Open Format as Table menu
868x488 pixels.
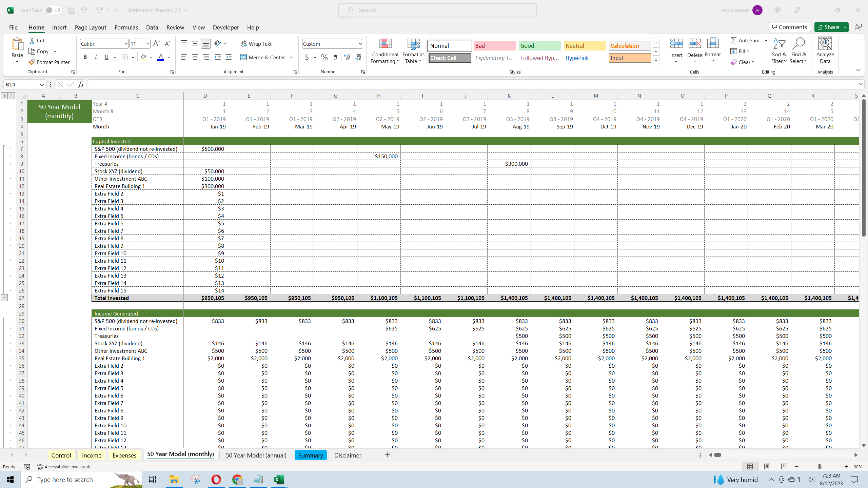coord(413,51)
